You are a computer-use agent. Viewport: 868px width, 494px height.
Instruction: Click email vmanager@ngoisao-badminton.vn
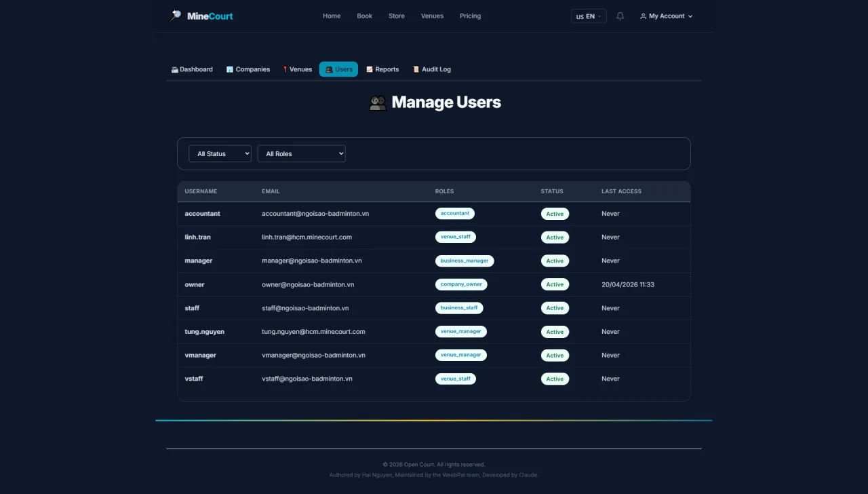(x=313, y=356)
